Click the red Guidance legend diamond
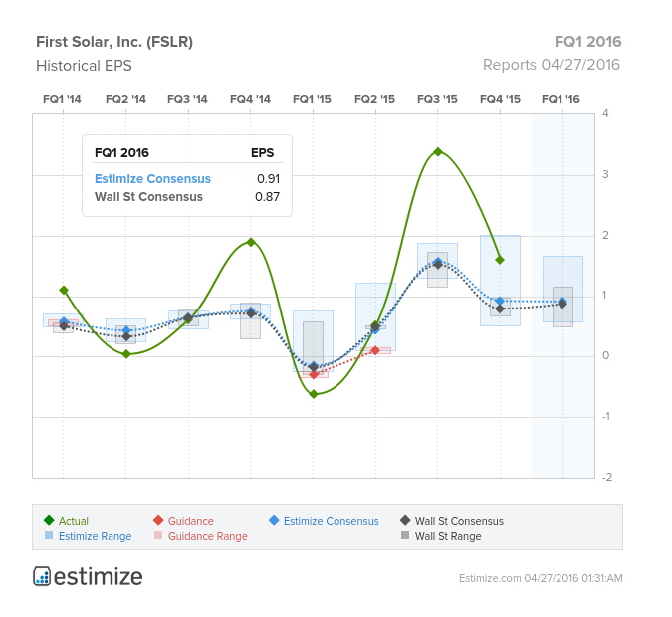The width and height of the screenshot is (672, 617). pyautogui.click(x=158, y=520)
